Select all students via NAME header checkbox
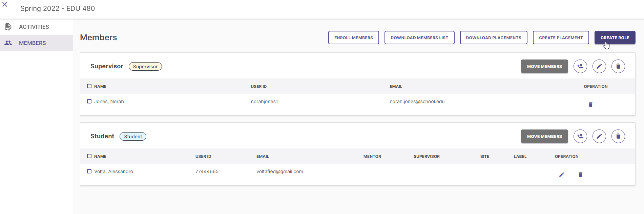Image resolution: width=644 pixels, height=214 pixels. (89, 156)
